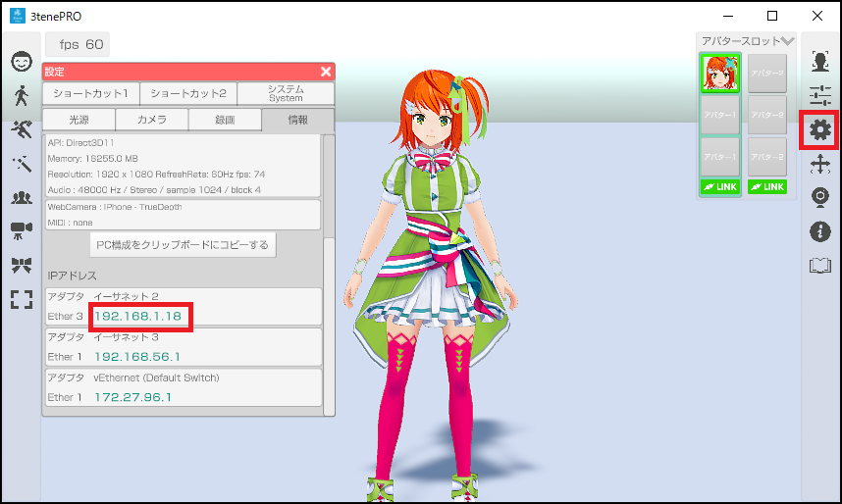
Task: Switch to the ショートカット2 tab
Action: [x=188, y=93]
